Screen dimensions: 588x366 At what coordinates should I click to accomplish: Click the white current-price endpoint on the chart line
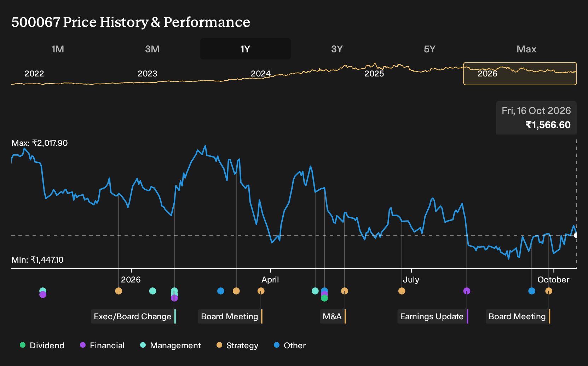click(x=576, y=235)
